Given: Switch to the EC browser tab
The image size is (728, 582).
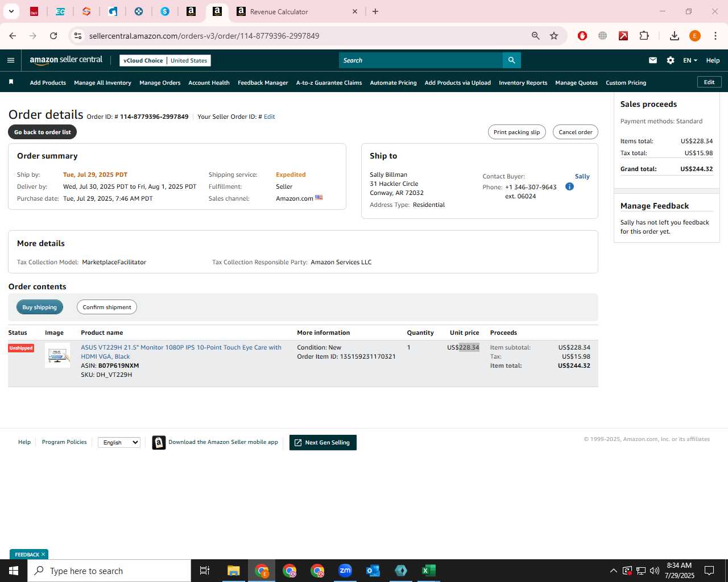Looking at the screenshot, I should tap(60, 11).
